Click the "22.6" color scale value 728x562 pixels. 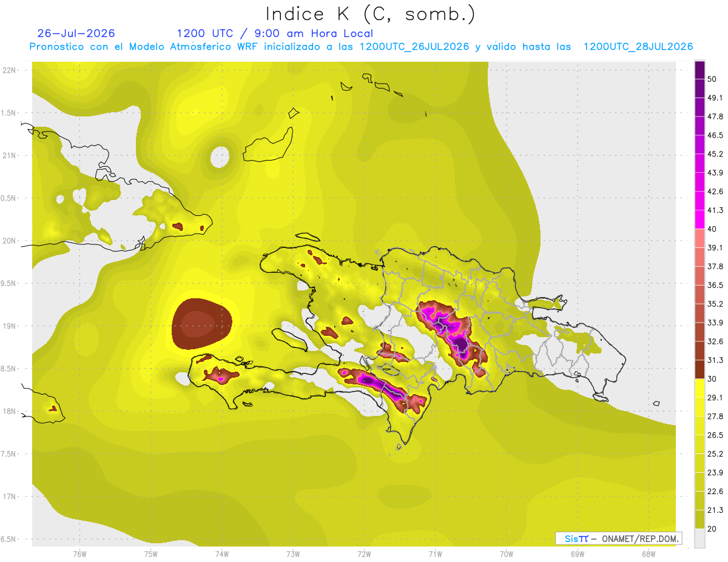716,492
